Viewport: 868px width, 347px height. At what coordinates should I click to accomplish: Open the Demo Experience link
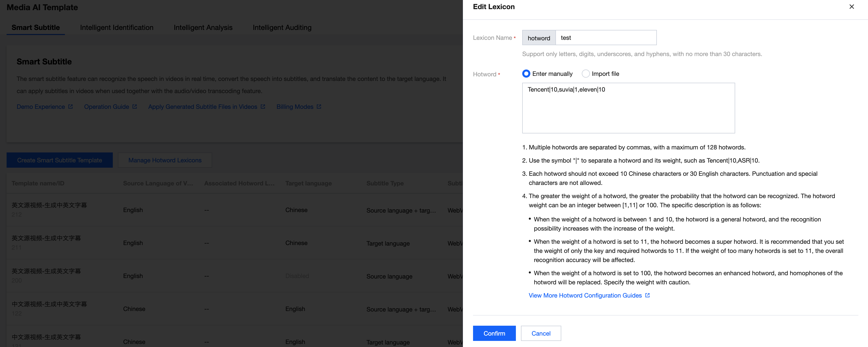pos(41,107)
